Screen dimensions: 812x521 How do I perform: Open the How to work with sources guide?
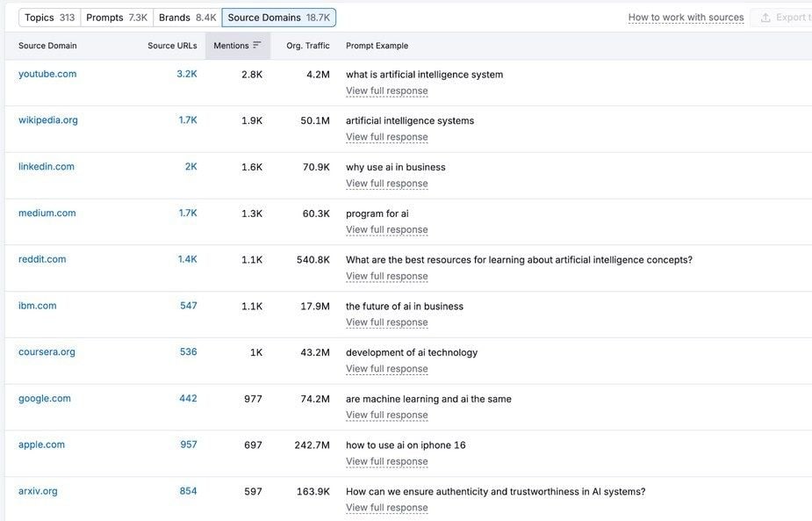tap(686, 16)
